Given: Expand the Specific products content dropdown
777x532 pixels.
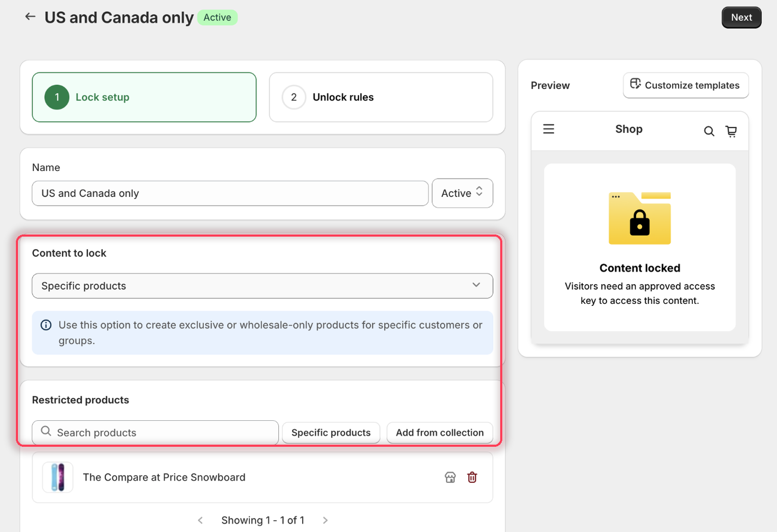Looking at the screenshot, I should coord(262,286).
